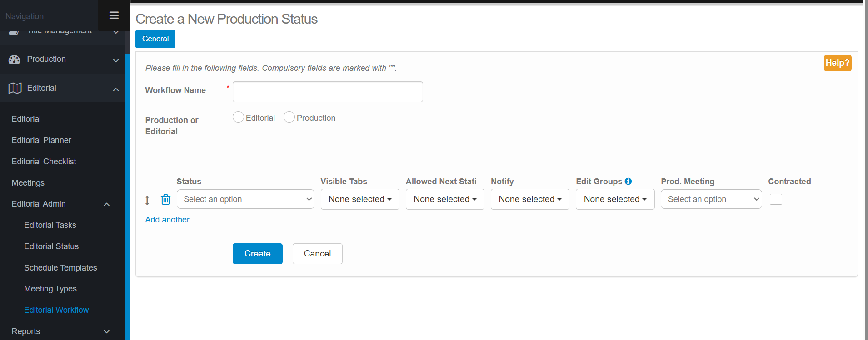This screenshot has width=868, height=340.
Task: Click the row reorder arrow handle
Action: [147, 200]
